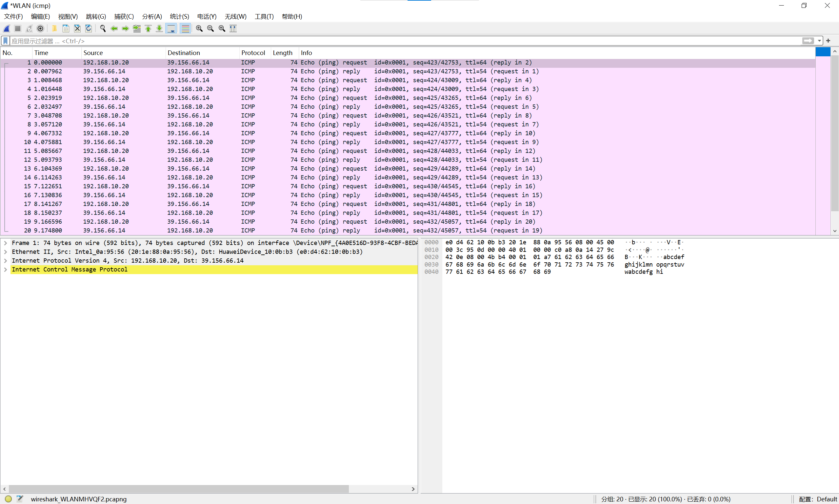The width and height of the screenshot is (839, 504).
Task: Click the resize columns icon
Action: coord(233,28)
